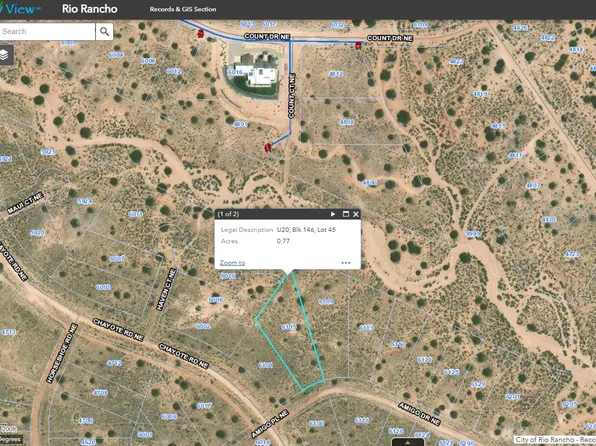596x446 pixels.
Task: Select parcel labeled 6125
Action: point(451,372)
